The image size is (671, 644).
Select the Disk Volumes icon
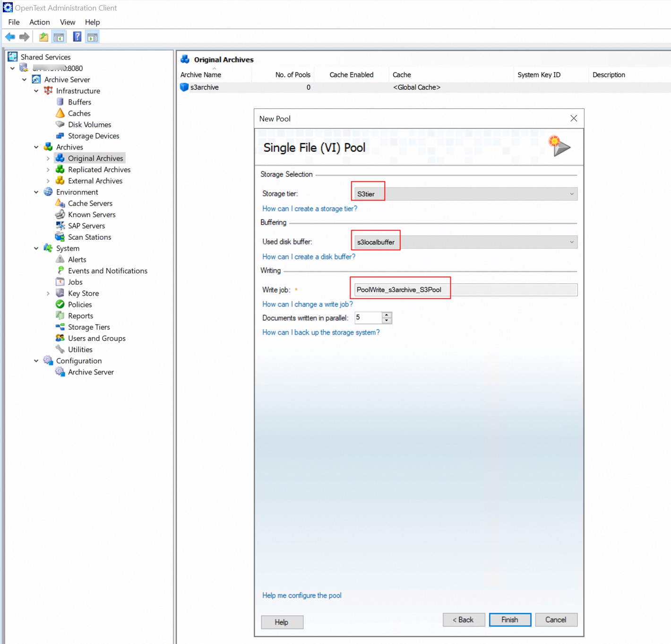click(60, 124)
